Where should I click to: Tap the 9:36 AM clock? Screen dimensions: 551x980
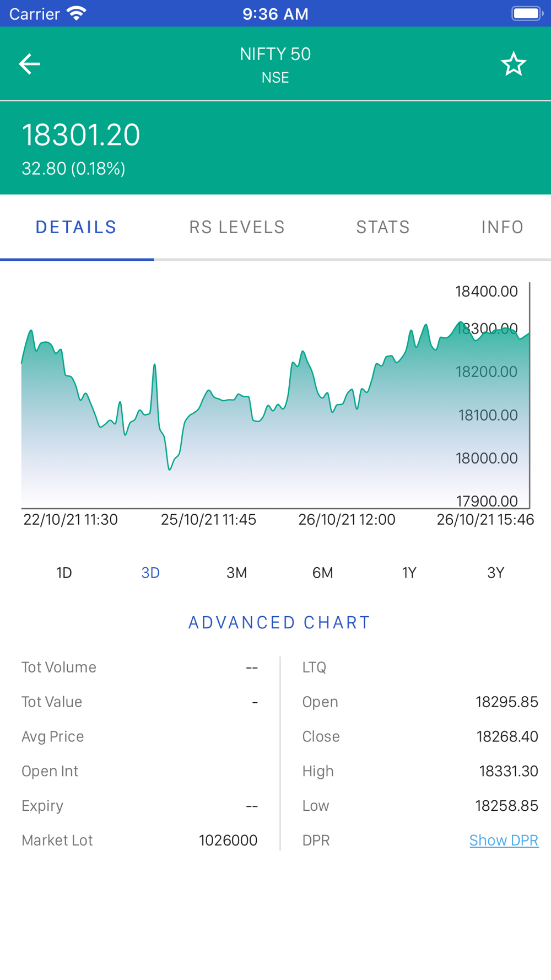click(275, 14)
